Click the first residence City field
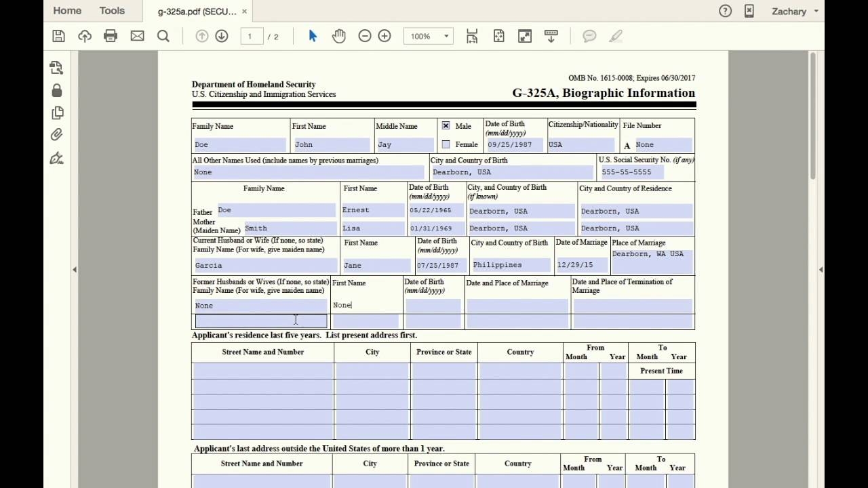The height and width of the screenshot is (488, 868). (372, 371)
